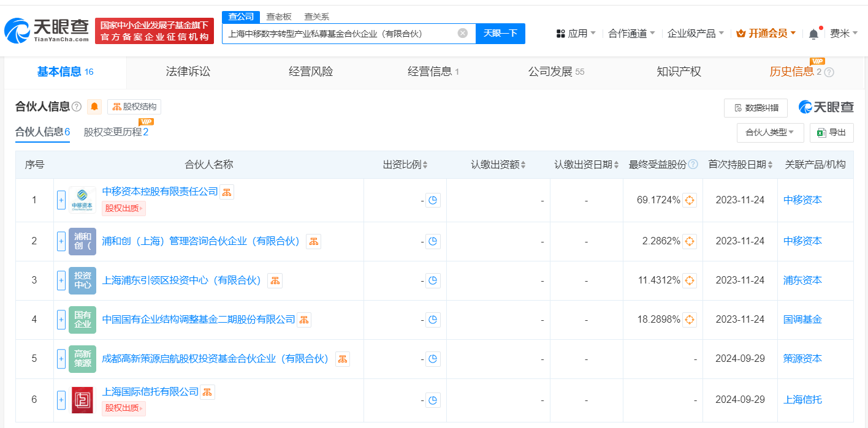Click the clock history icon in 中移资本 row
Screen dimensions: 868x428
pos(433,200)
